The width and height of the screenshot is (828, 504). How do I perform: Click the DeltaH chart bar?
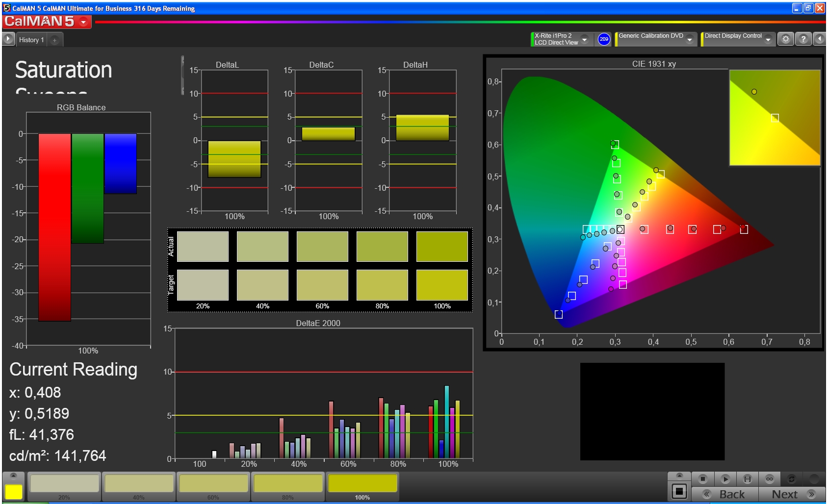422,128
